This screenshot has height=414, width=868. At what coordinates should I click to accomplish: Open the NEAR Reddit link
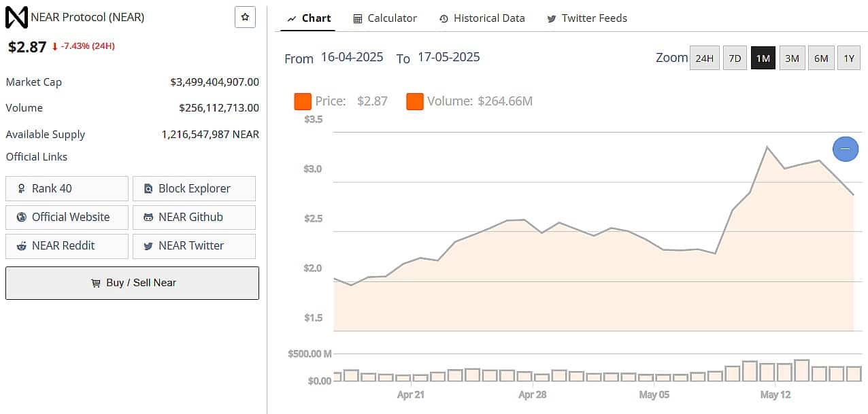pyautogui.click(x=67, y=245)
